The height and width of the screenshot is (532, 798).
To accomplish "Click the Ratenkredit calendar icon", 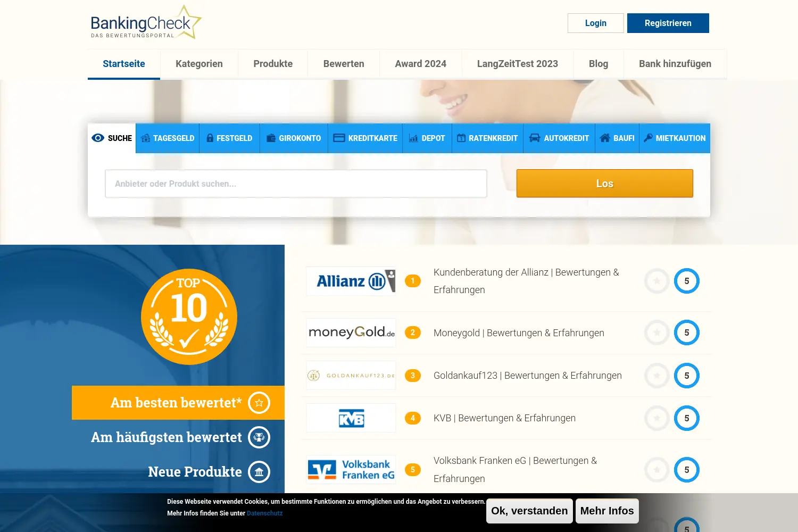I will (x=461, y=138).
